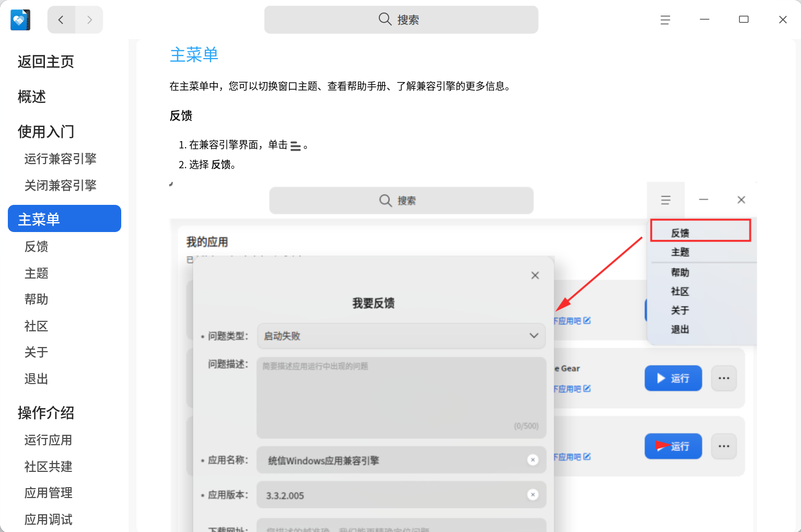Navigate to 社区共建 in the sidebar
The image size is (801, 532).
point(49,467)
